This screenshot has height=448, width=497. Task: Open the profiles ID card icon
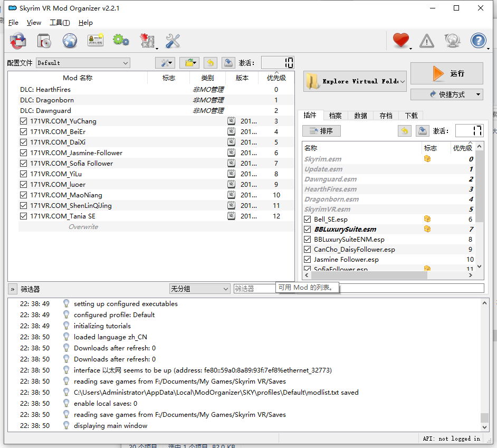click(x=95, y=40)
